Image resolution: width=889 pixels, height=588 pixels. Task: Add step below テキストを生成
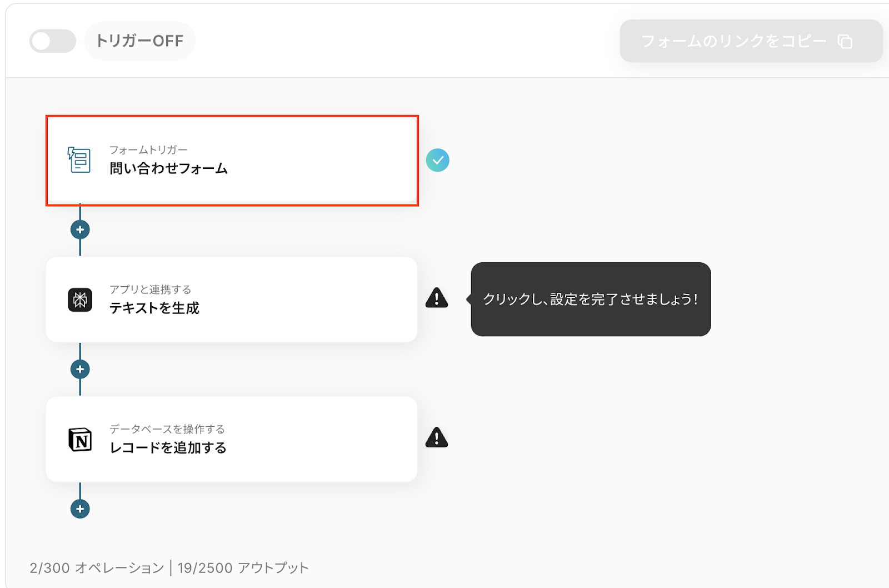[x=80, y=369]
